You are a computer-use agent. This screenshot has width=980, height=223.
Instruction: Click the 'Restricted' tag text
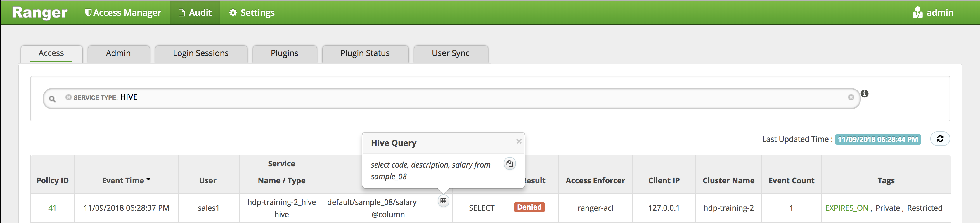(924, 208)
